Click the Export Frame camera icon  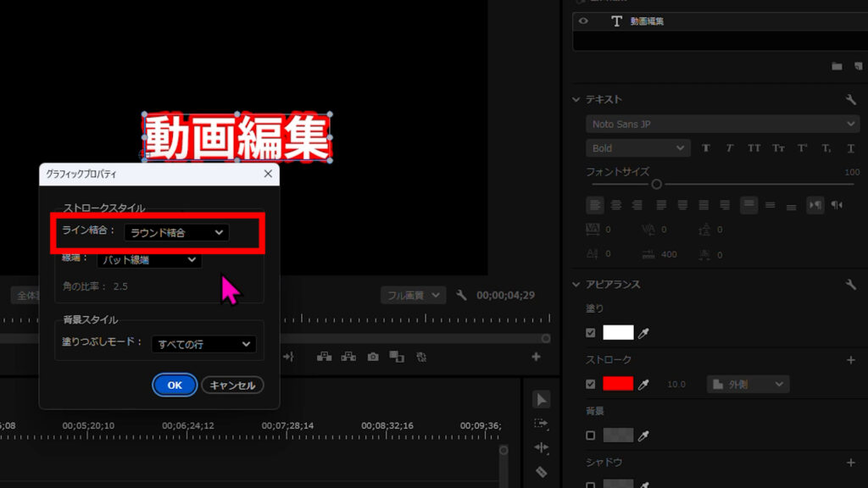pyautogui.click(x=373, y=358)
